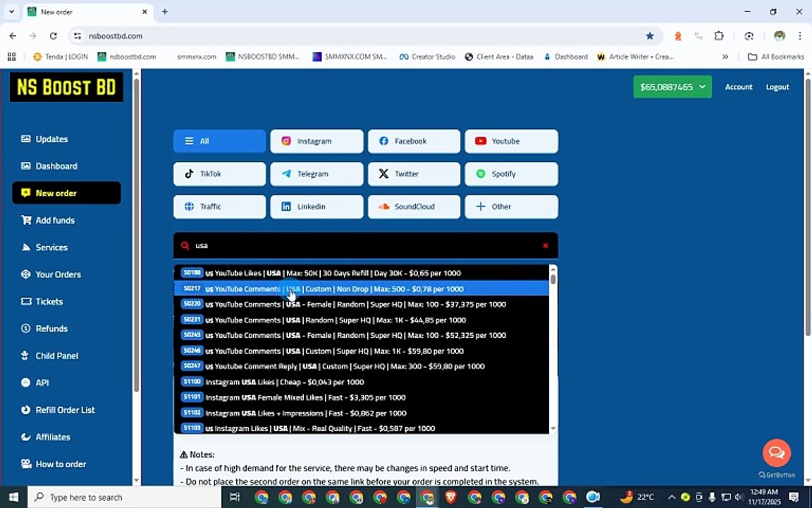Image resolution: width=812 pixels, height=508 pixels.
Task: Select New order in sidebar
Action: (66, 193)
